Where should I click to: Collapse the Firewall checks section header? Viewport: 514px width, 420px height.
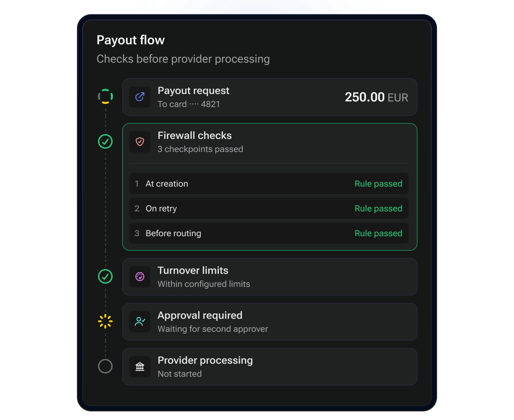point(270,142)
